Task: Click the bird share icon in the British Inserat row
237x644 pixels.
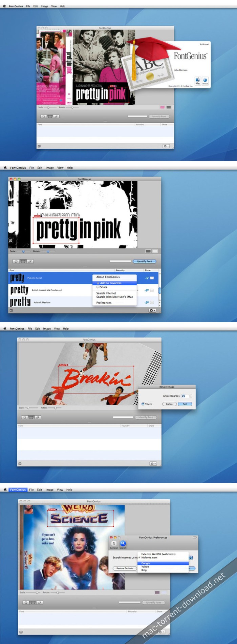Action: [x=147, y=290]
